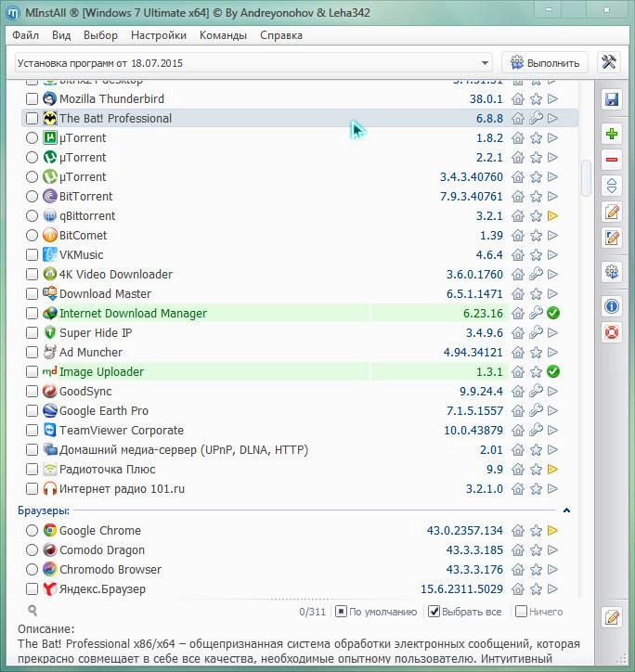Click the yellow play arrow for qBittorrent
The width and height of the screenshot is (635, 672).
(552, 215)
